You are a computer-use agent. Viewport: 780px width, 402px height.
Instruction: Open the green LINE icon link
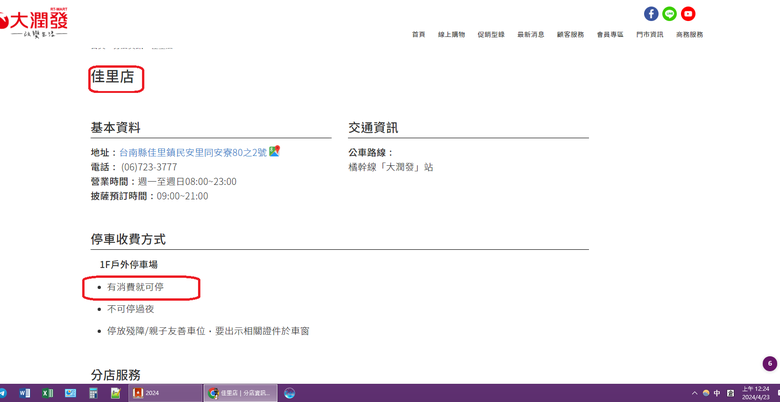670,14
